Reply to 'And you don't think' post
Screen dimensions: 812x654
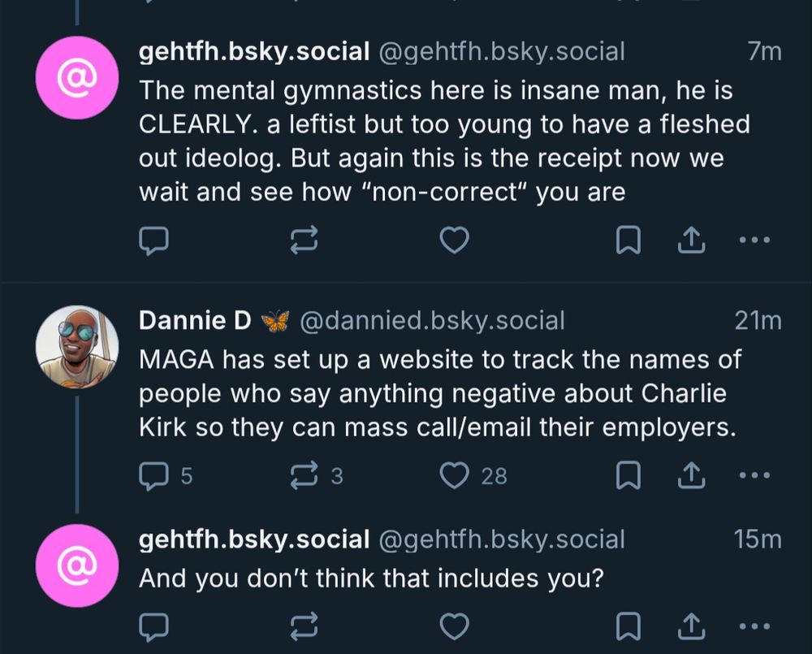click(x=153, y=626)
